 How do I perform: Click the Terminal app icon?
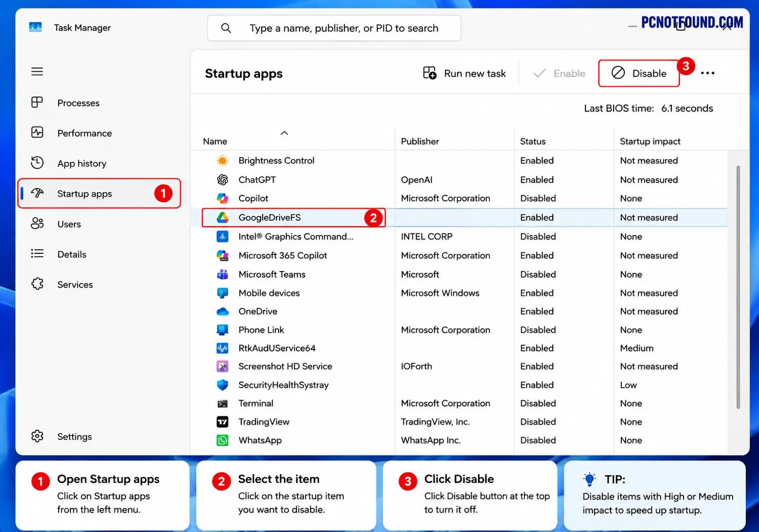[222, 403]
